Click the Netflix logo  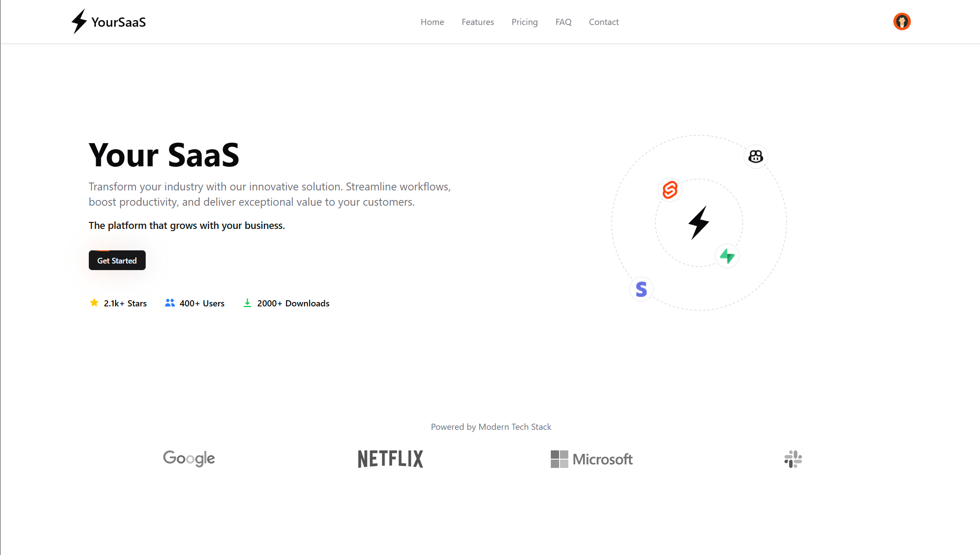[390, 459]
